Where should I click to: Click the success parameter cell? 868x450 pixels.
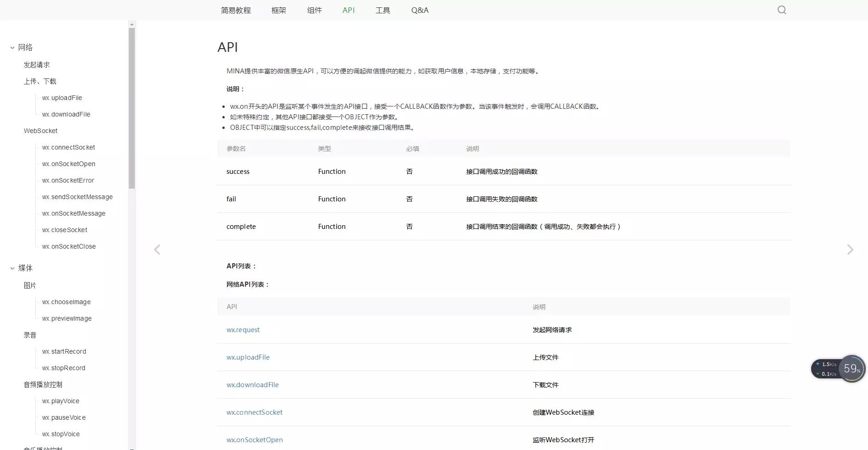pos(238,172)
